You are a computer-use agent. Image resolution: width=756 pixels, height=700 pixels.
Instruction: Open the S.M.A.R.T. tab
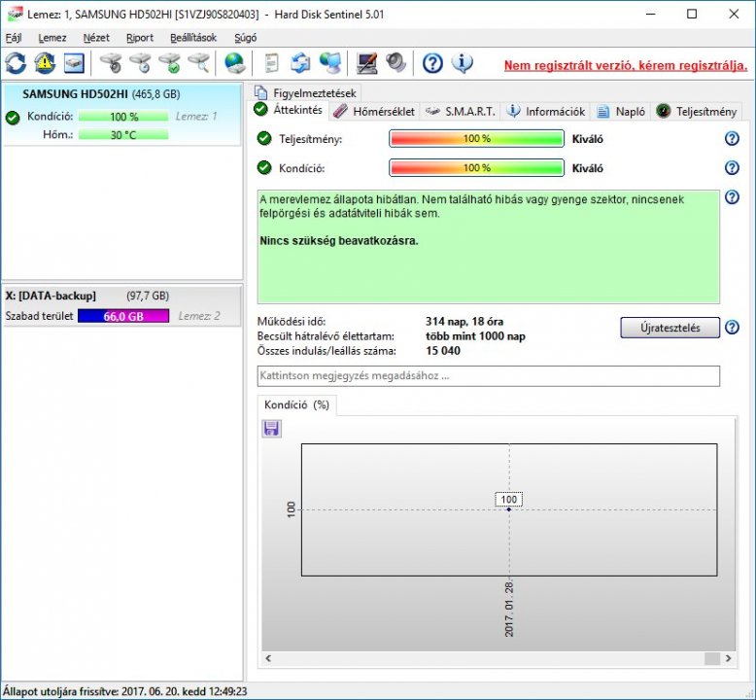(461, 112)
